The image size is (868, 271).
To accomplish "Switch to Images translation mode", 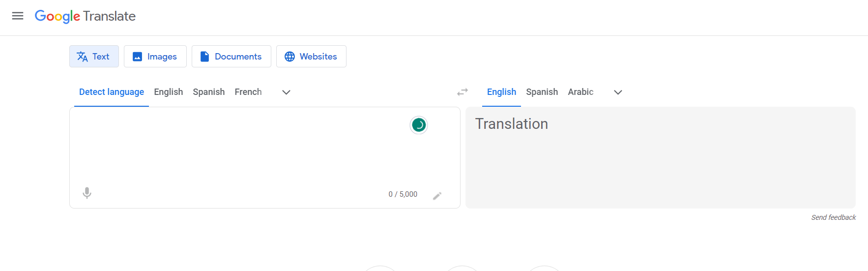I will (x=155, y=57).
